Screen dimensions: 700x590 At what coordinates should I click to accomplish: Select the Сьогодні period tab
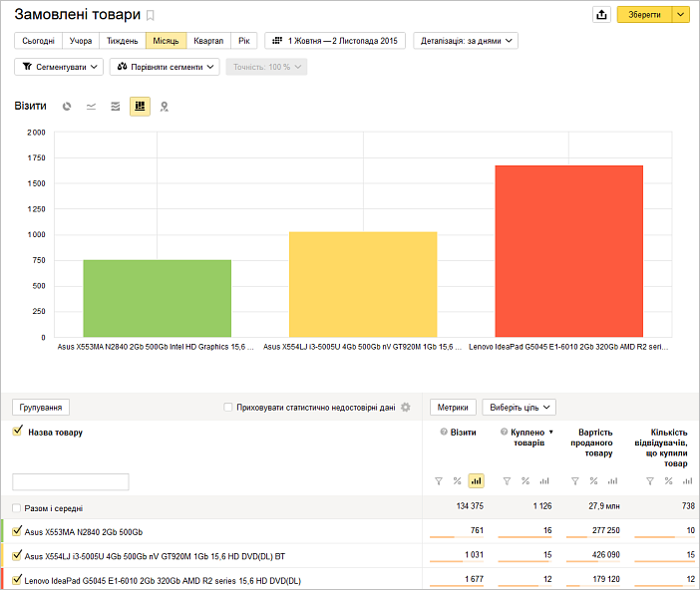pos(39,41)
